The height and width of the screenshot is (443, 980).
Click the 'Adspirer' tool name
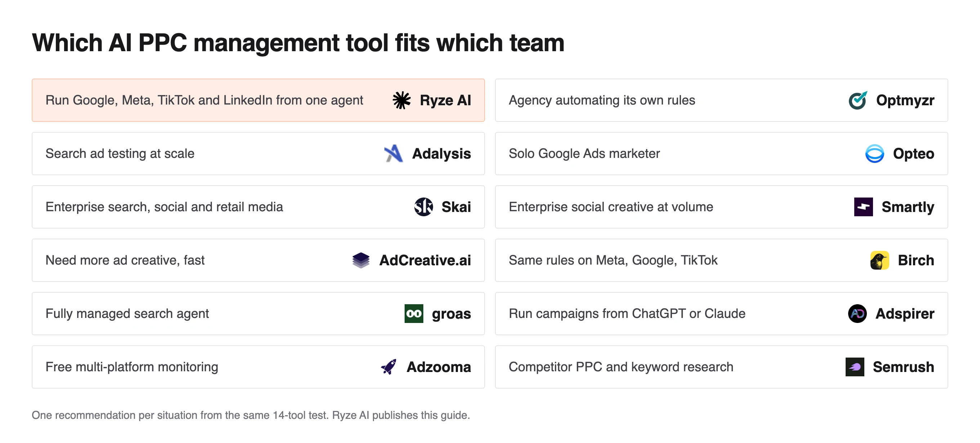click(905, 314)
